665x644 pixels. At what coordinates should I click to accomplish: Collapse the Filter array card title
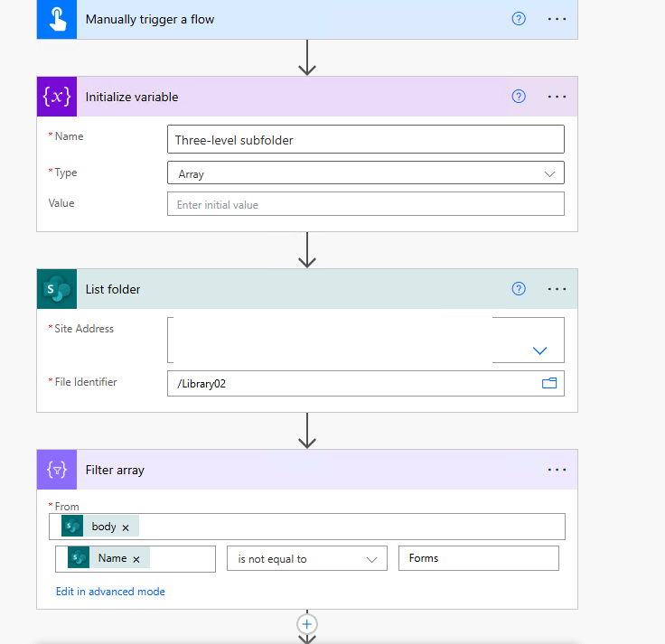pos(115,471)
